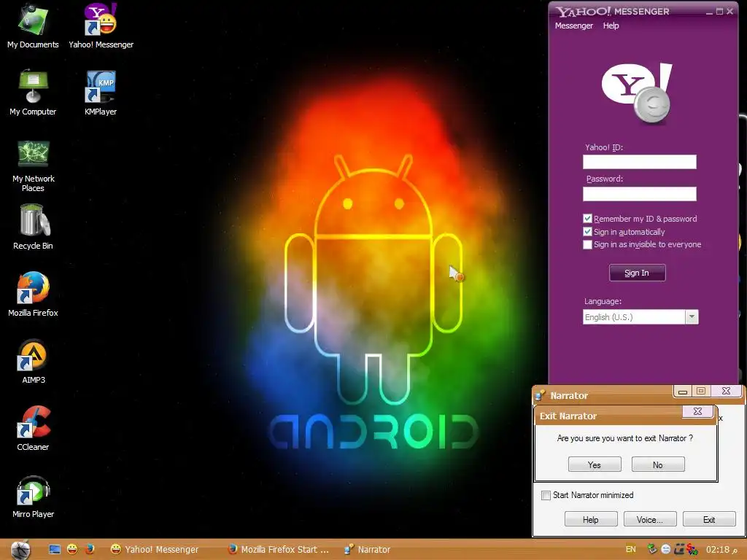Select the Mirro Player desktop shortcut
747x560 pixels.
click(x=33, y=496)
